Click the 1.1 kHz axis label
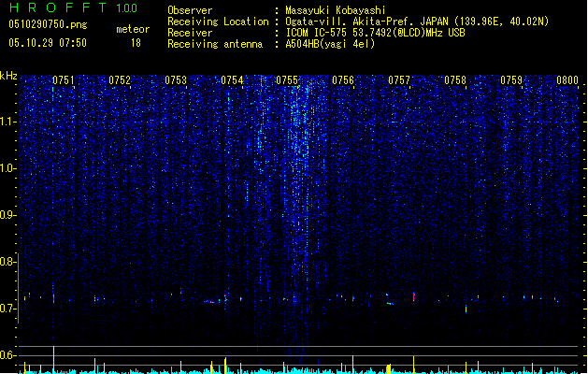The image size is (588, 374). coord(8,122)
